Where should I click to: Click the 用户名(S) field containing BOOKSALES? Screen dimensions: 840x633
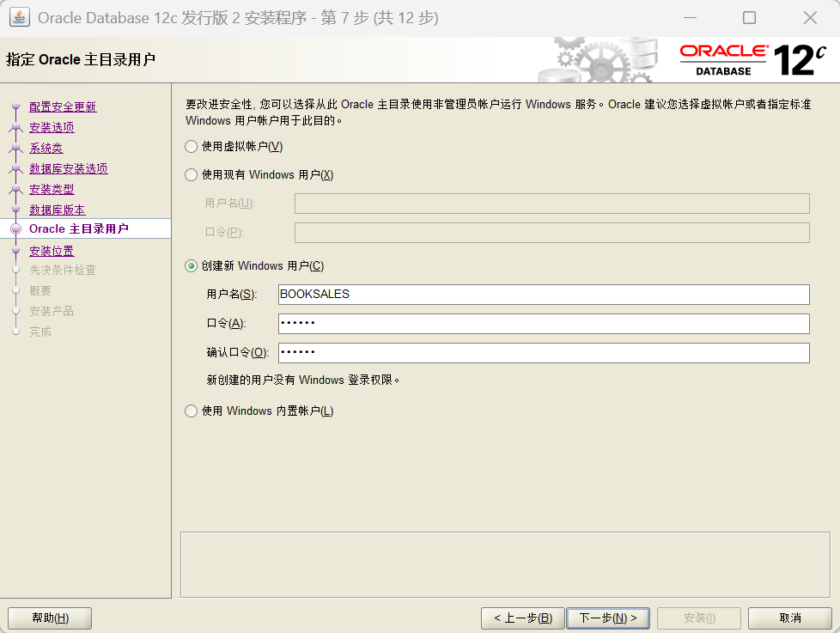pyautogui.click(x=544, y=295)
